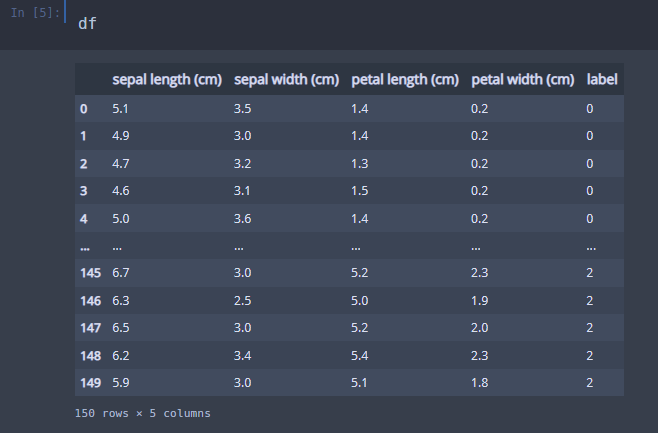The width and height of the screenshot is (658, 433).
Task: Click the sepal width (cm) column header
Action: [287, 79]
